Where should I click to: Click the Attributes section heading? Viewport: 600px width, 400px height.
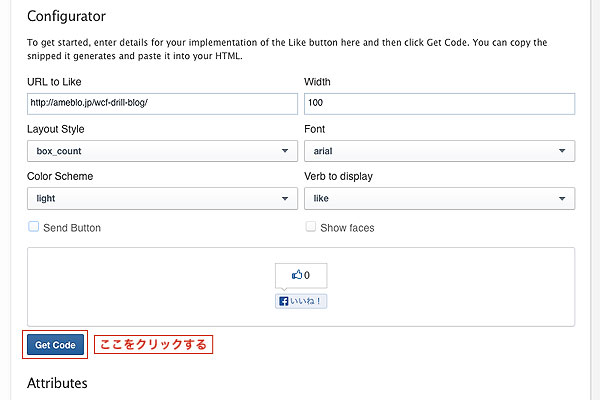pyautogui.click(x=57, y=383)
